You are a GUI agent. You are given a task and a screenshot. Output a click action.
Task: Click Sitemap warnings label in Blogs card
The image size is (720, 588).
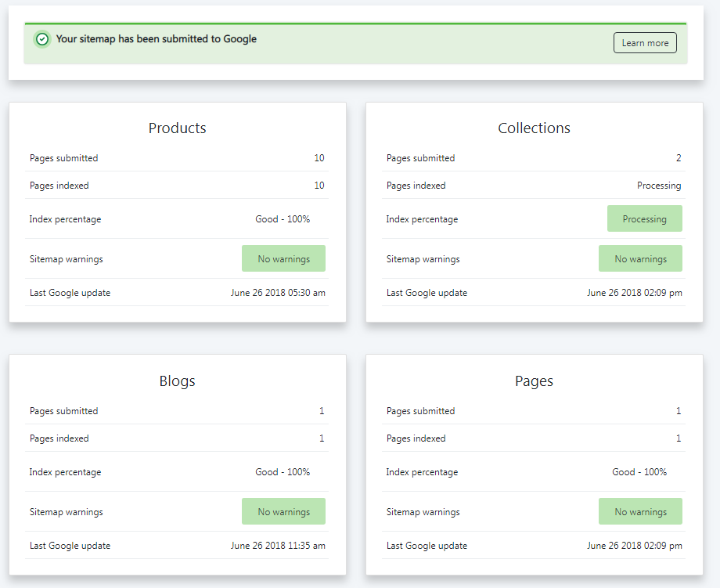click(x=66, y=511)
